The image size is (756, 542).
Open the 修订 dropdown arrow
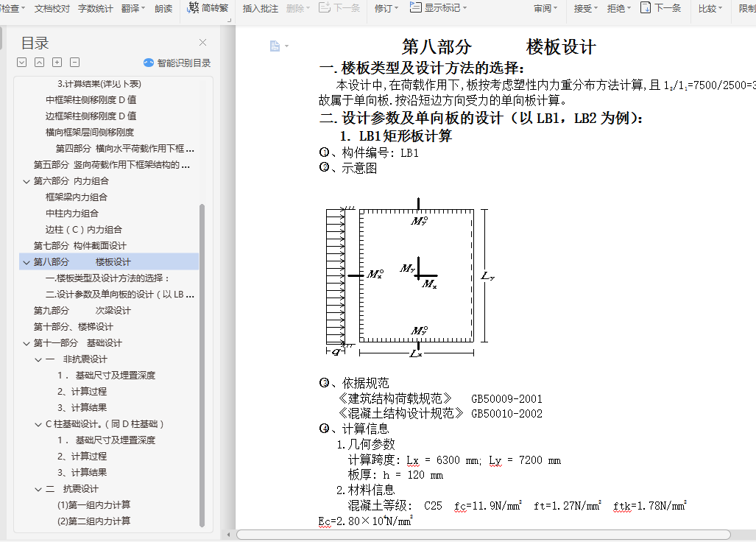coord(396,8)
